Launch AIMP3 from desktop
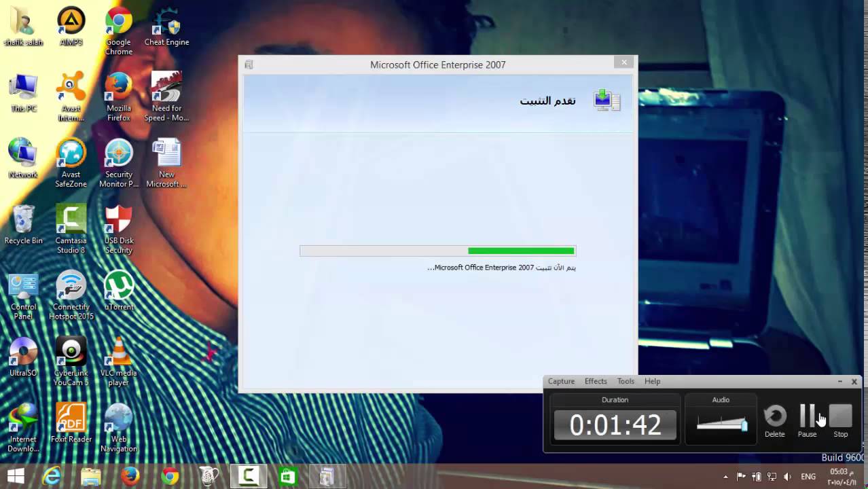 71,27
